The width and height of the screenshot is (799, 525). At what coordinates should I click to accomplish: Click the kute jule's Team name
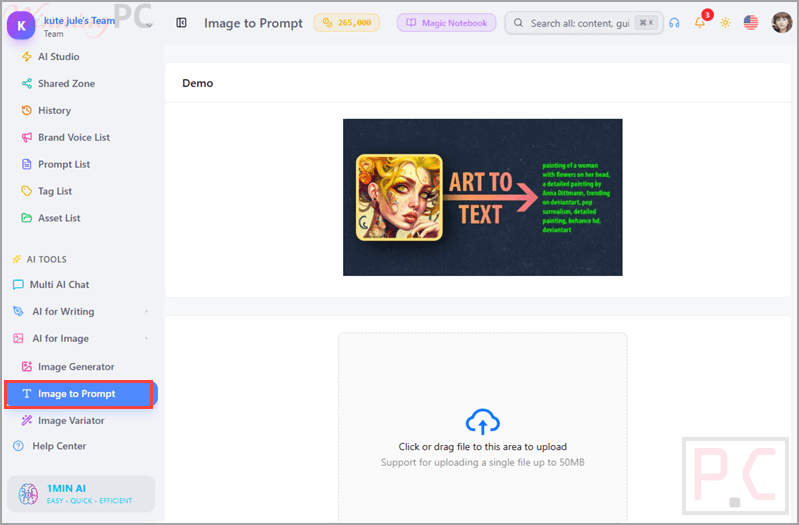[79, 20]
